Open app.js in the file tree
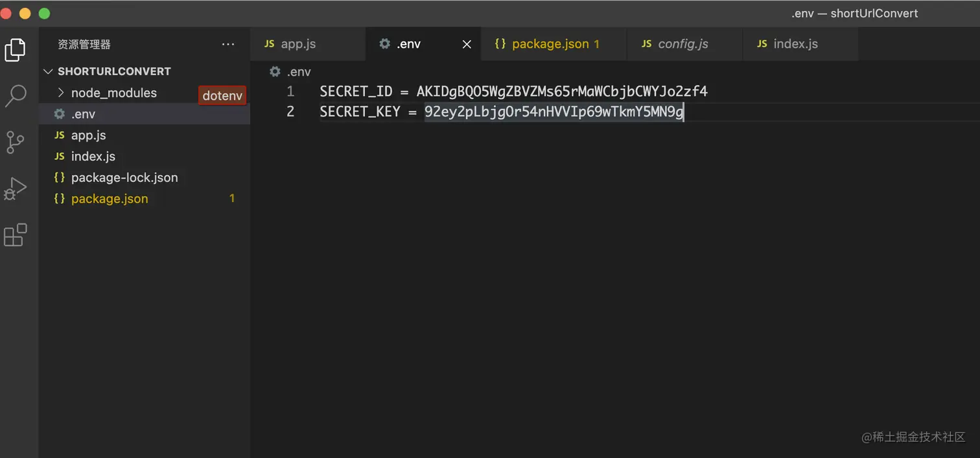 [88, 135]
